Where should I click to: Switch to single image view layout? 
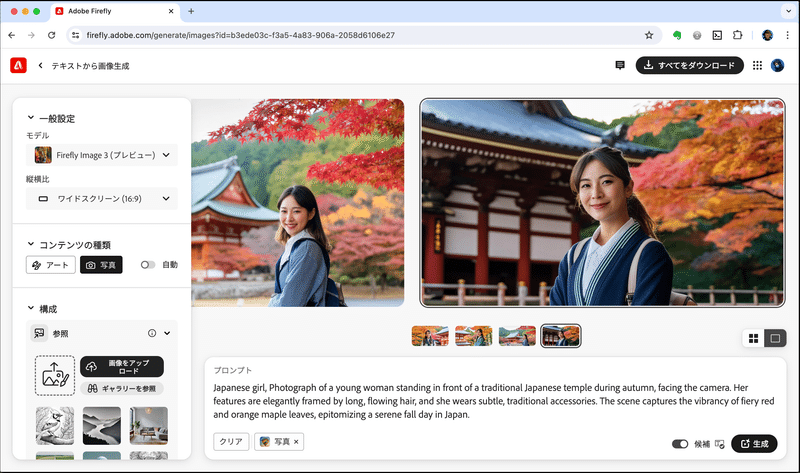click(776, 338)
